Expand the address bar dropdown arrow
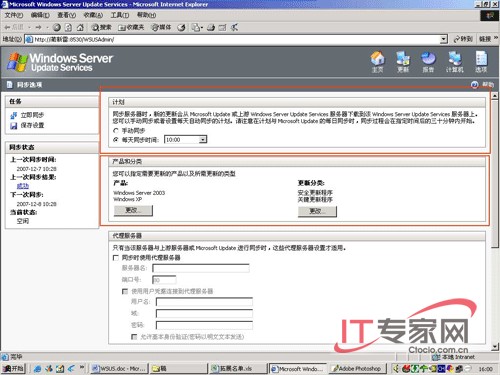This screenshot has width=500, height=375. 443,39
